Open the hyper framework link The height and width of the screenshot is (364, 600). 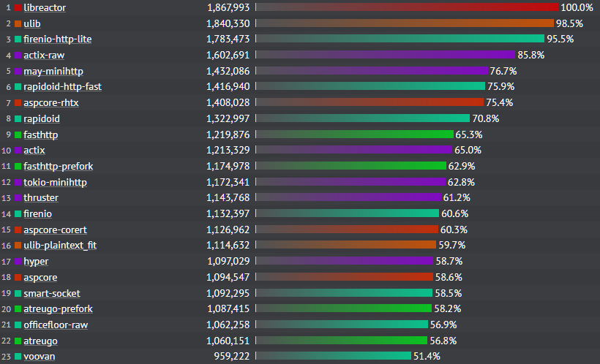point(36,262)
